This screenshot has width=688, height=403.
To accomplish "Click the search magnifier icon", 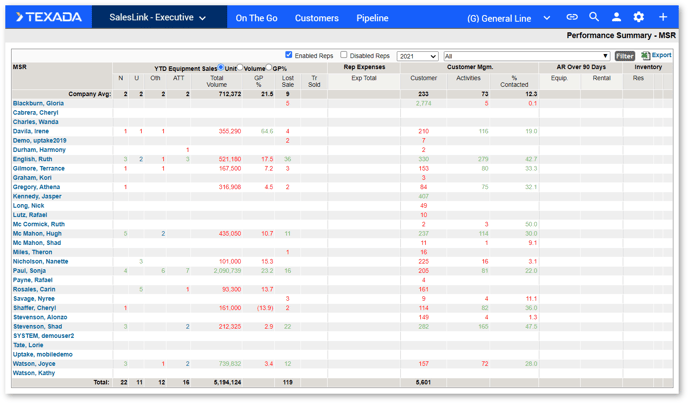I will [x=594, y=17].
